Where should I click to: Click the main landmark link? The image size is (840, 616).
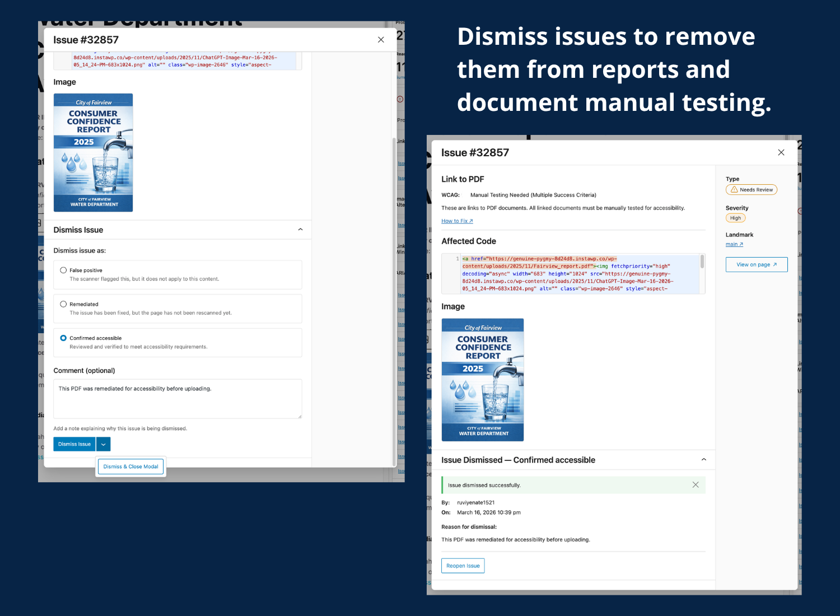click(x=734, y=244)
